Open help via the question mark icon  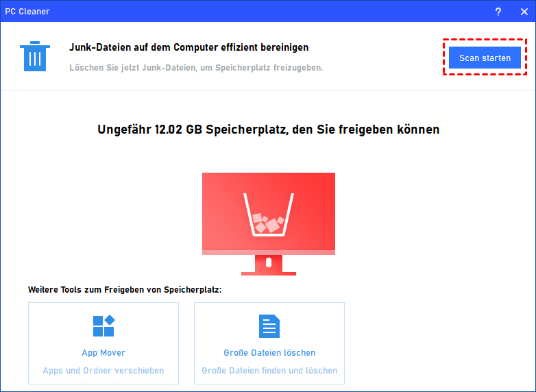pyautogui.click(x=497, y=12)
